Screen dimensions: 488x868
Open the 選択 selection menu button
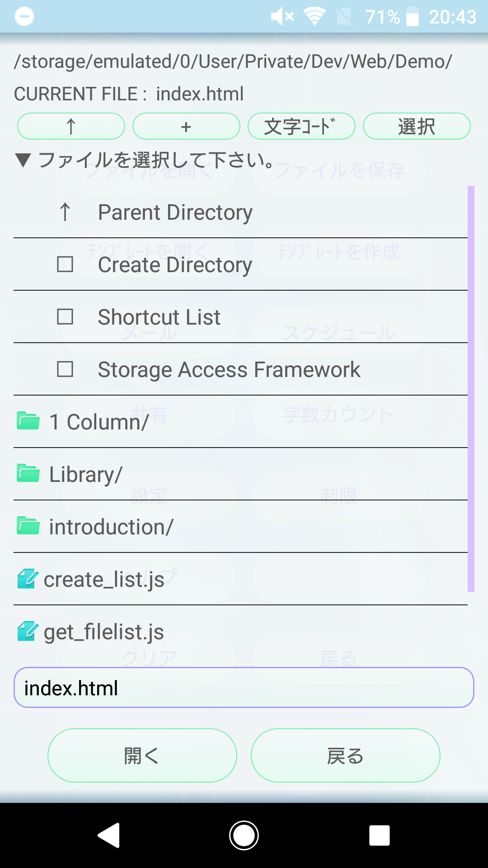click(417, 126)
